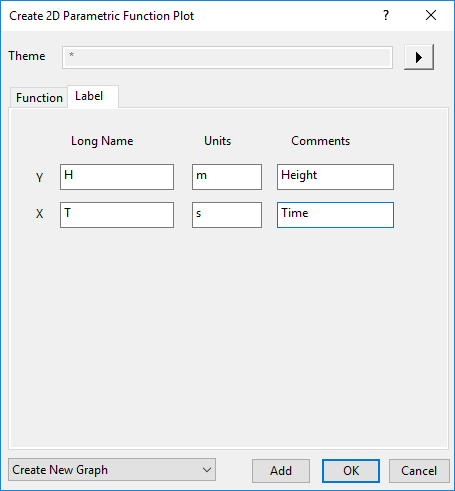The image size is (455, 491).
Task: Click the Theme text field
Action: coord(227,58)
